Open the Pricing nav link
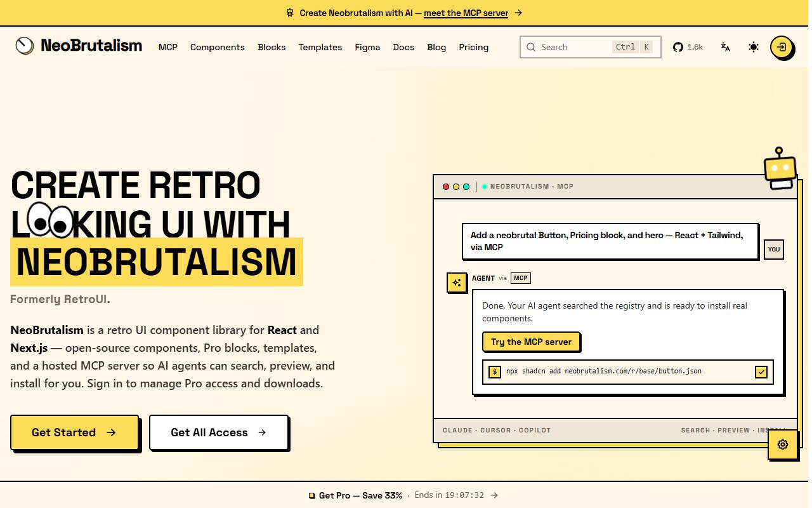This screenshot has width=812, height=508. [474, 47]
